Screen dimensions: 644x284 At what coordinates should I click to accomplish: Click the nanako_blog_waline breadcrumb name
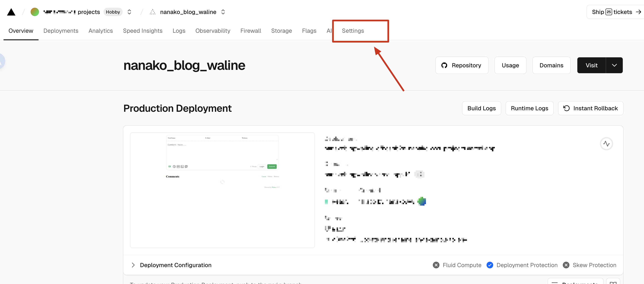tap(188, 12)
